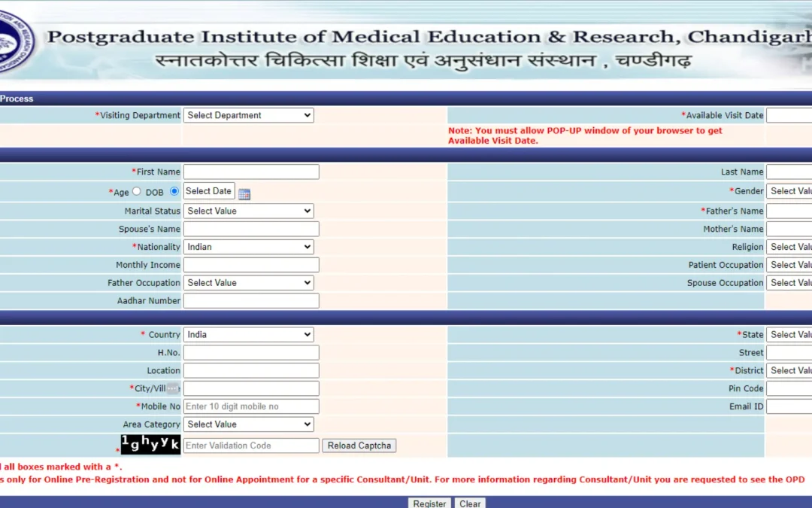812x508 pixels.
Task: Open the date of birth calendar icon
Action: [x=244, y=194]
